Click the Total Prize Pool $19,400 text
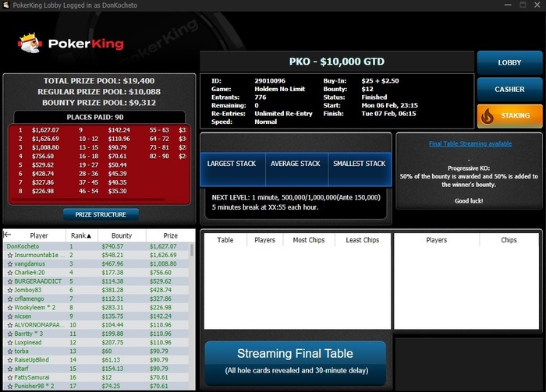Image resolution: width=546 pixels, height=392 pixels. pyautogui.click(x=99, y=81)
